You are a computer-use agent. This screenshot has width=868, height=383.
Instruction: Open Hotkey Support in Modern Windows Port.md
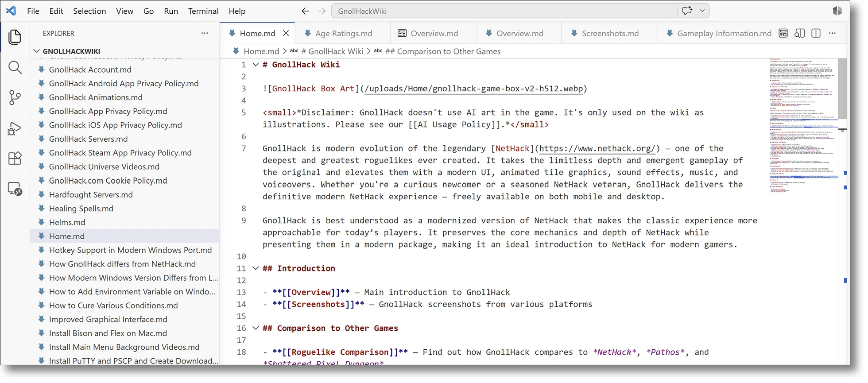(130, 250)
